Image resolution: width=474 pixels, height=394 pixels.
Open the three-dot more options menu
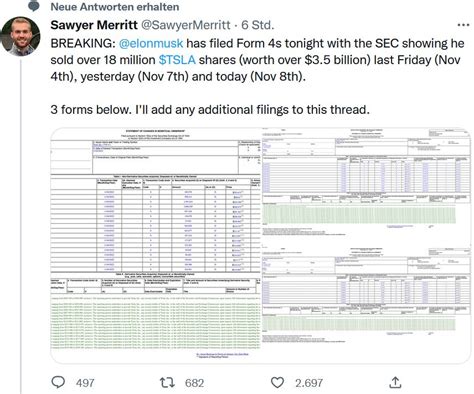click(x=463, y=25)
